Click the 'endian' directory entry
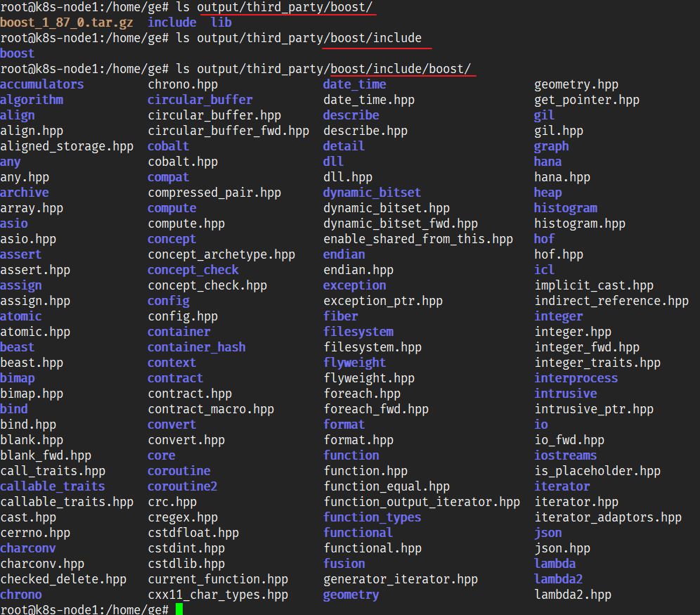Image resolution: width=700 pixels, height=615 pixels. (344, 255)
